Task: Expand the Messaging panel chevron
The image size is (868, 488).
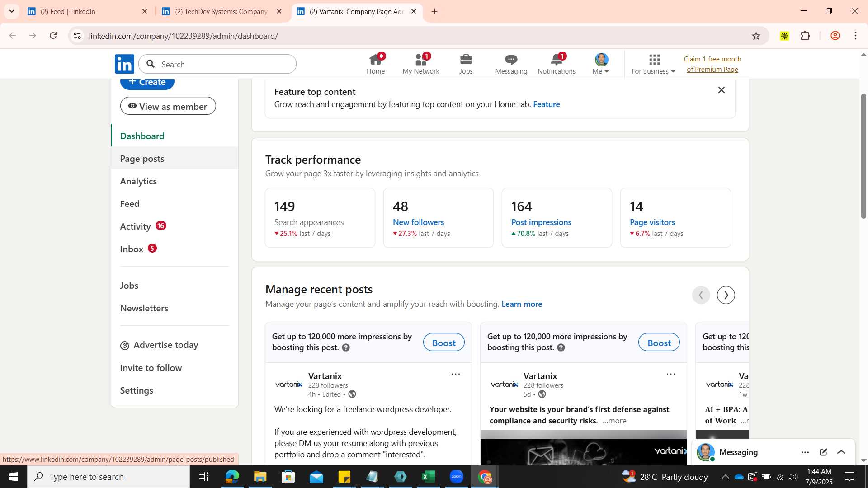Action: point(841,452)
